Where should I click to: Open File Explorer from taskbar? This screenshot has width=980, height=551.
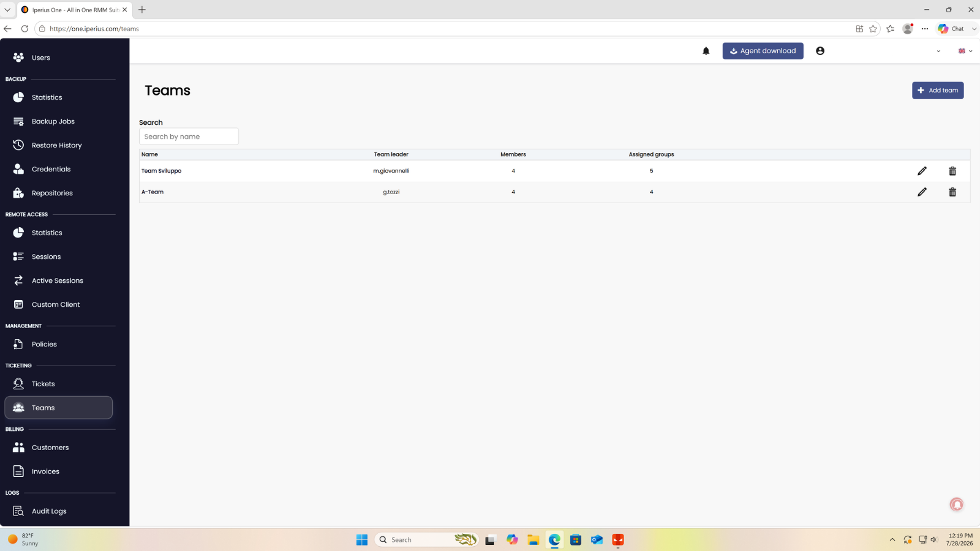click(533, 539)
